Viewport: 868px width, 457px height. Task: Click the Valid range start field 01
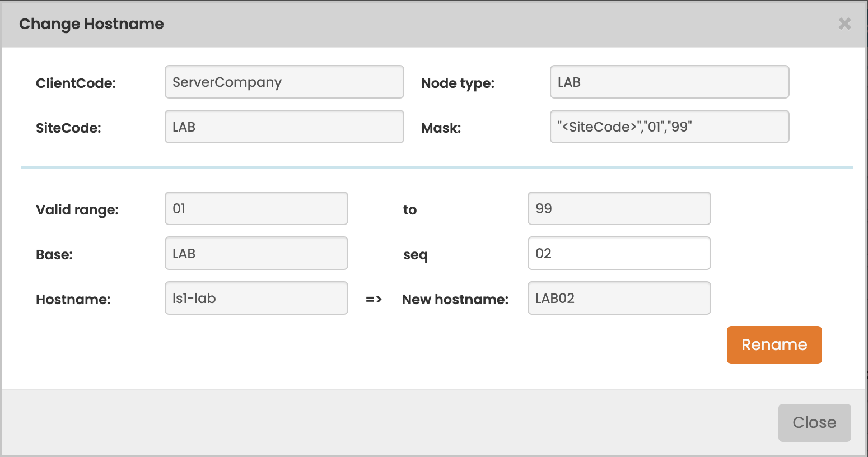256,209
